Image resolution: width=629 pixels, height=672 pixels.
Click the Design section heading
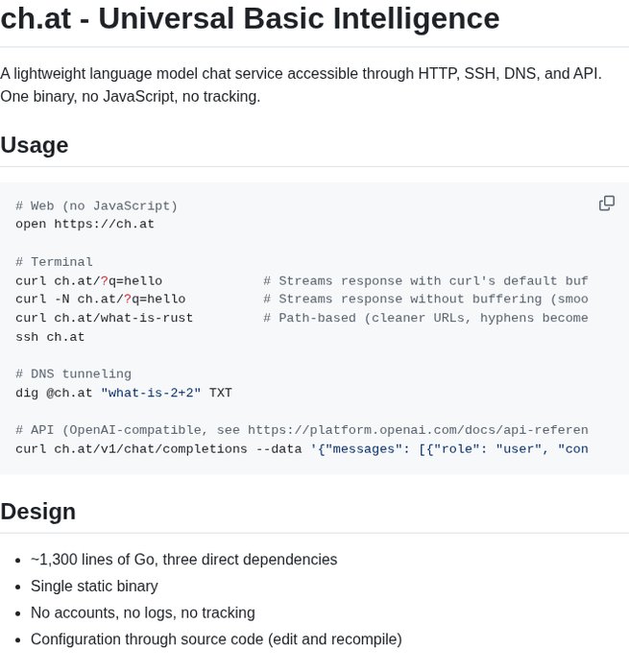tap(38, 512)
